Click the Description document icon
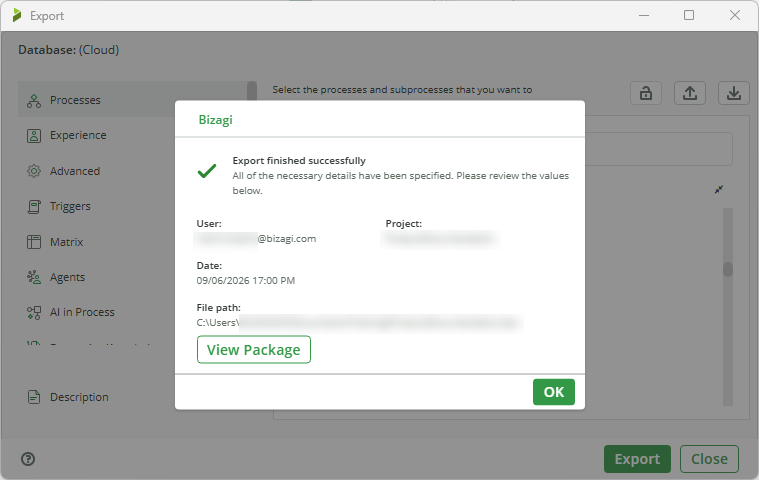The image size is (759, 480). coord(34,397)
